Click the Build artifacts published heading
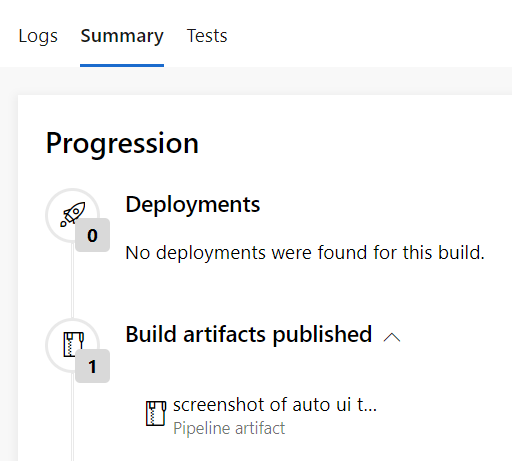Viewport: 512px width, 461px height. tap(249, 334)
